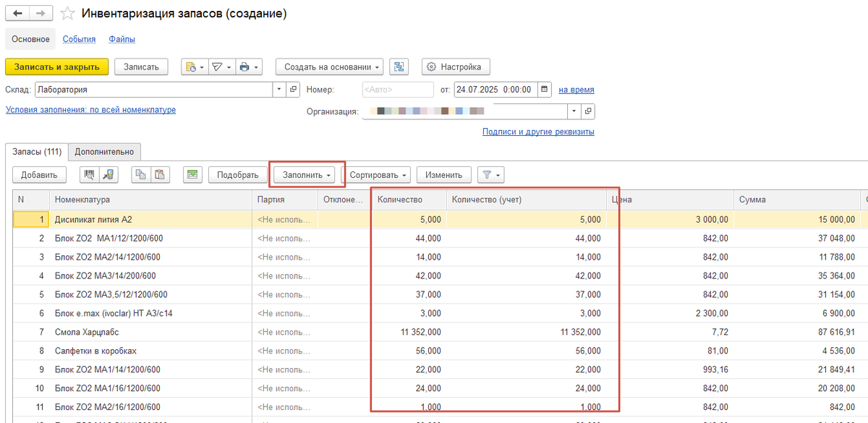The image size is (868, 423).
Task: Go back with the left arrow
Action: 17,14
